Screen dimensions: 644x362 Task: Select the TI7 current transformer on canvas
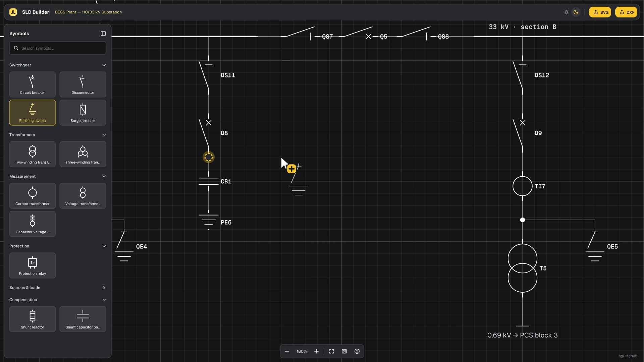click(x=523, y=186)
